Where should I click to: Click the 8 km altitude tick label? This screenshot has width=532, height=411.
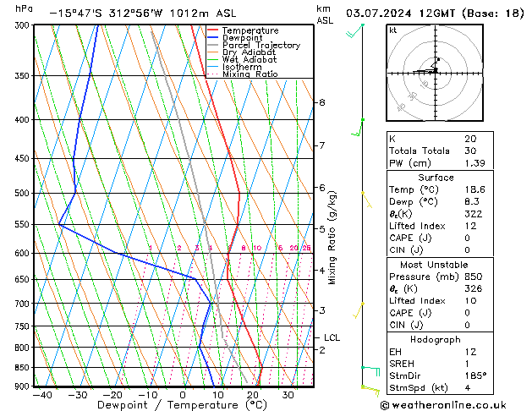(x=322, y=102)
